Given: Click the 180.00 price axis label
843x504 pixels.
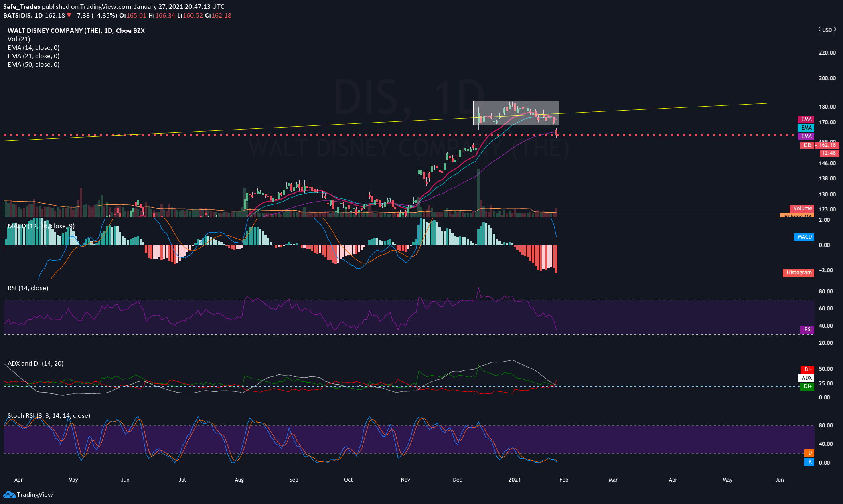Looking at the screenshot, I should (x=827, y=107).
